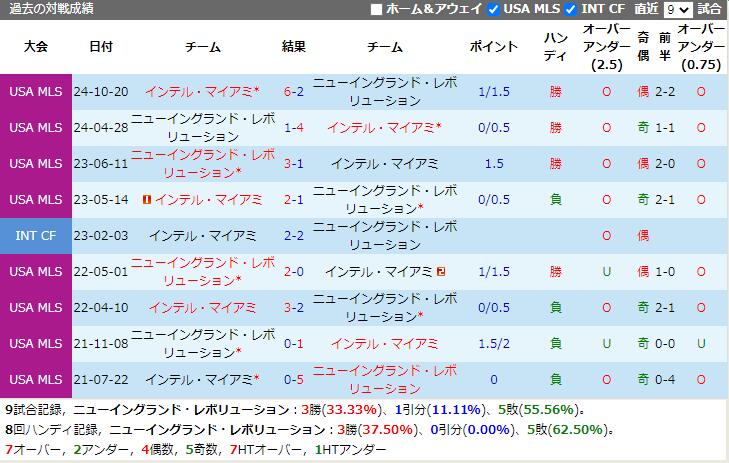Viewport: 729px width, 463px height.
Task: Click the オーバーアンダー (0.75) header
Action: click(701, 46)
